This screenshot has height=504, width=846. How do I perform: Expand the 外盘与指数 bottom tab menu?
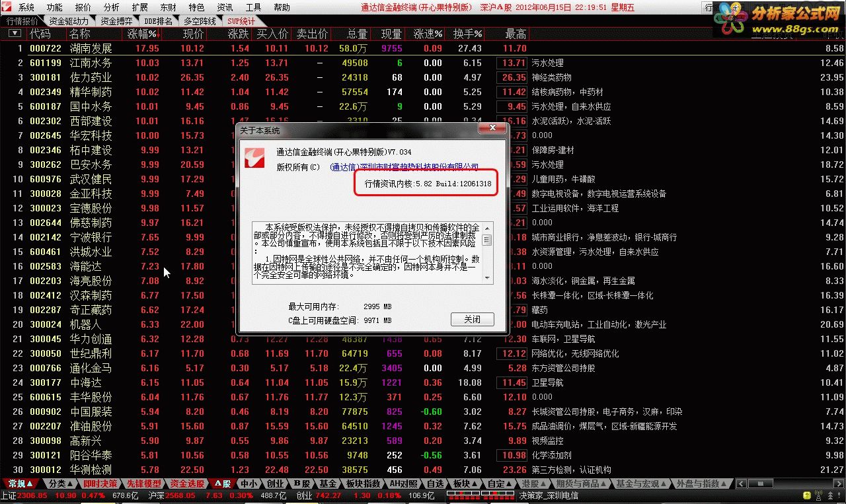point(702,484)
